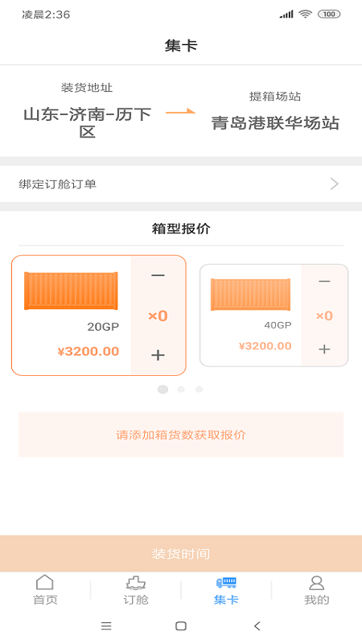Decrease 20GP container count with minus
362x644 pixels.
click(158, 275)
